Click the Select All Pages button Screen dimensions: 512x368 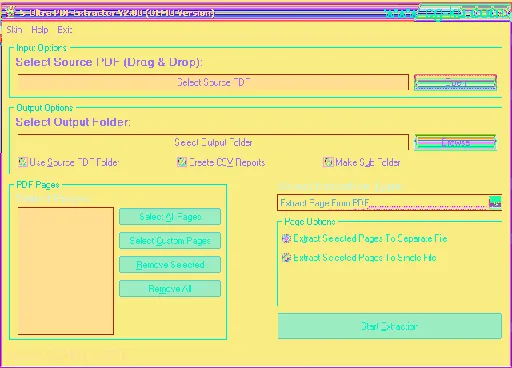pos(170,217)
